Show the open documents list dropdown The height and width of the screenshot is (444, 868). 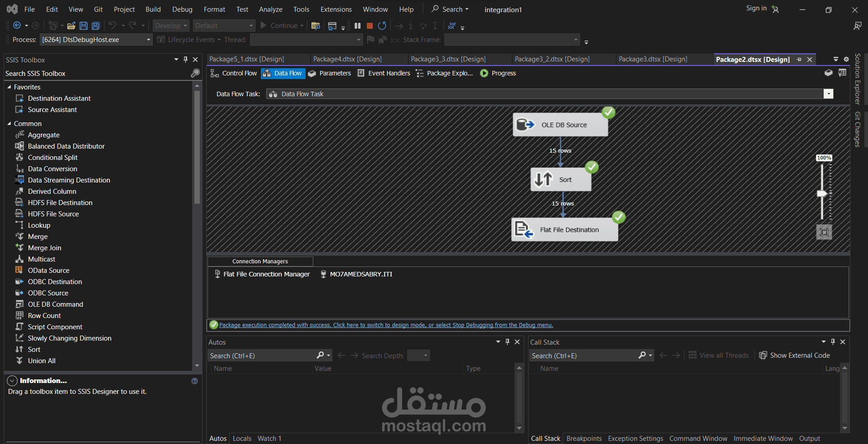pyautogui.click(x=836, y=59)
